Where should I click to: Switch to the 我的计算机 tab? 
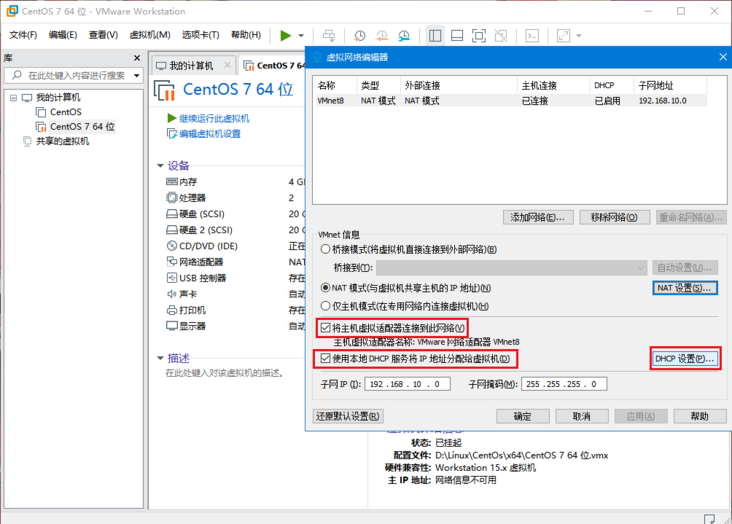click(x=191, y=66)
